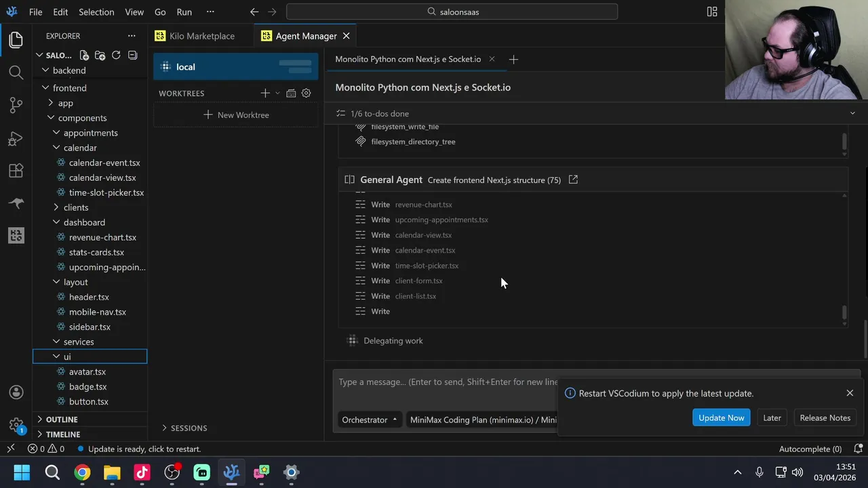This screenshot has width=868, height=488.
Task: Open the Windows Start menu
Action: coord(22,472)
